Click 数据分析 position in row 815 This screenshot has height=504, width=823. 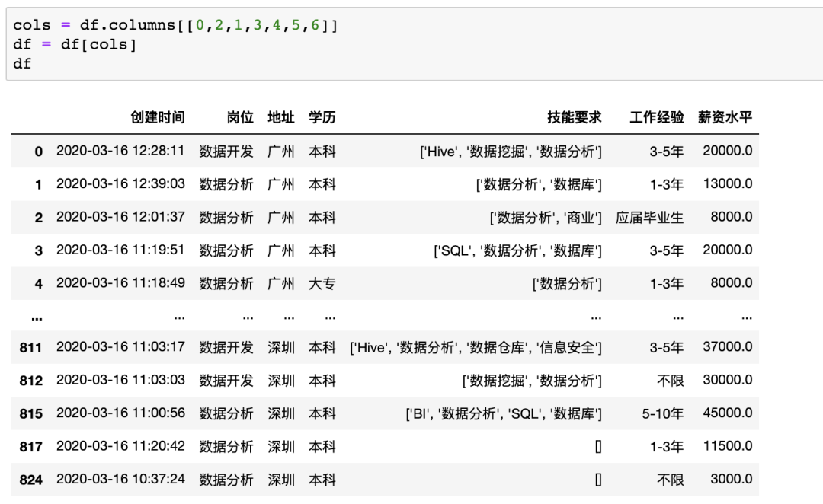pyautogui.click(x=226, y=414)
